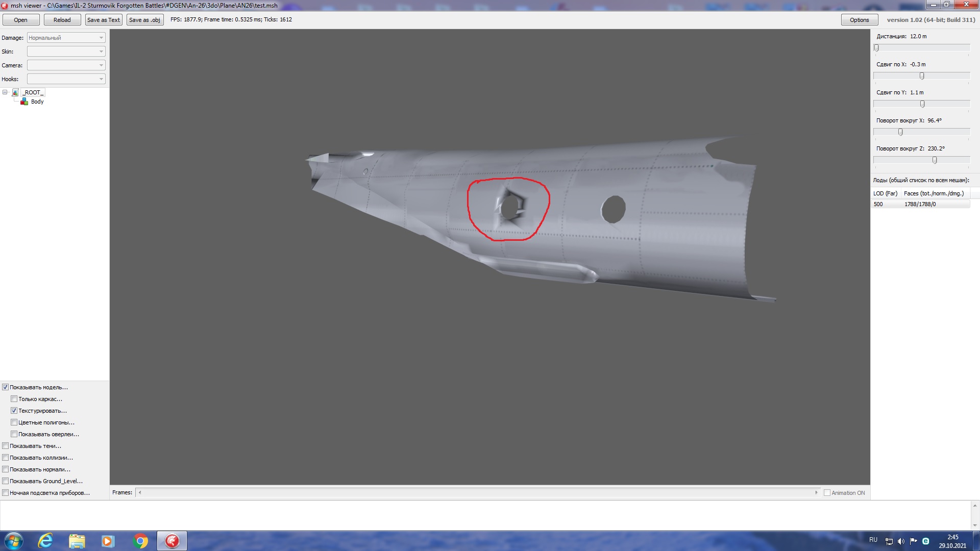Click the Save as .obj button
The height and width of the screenshot is (551, 980).
144,20
